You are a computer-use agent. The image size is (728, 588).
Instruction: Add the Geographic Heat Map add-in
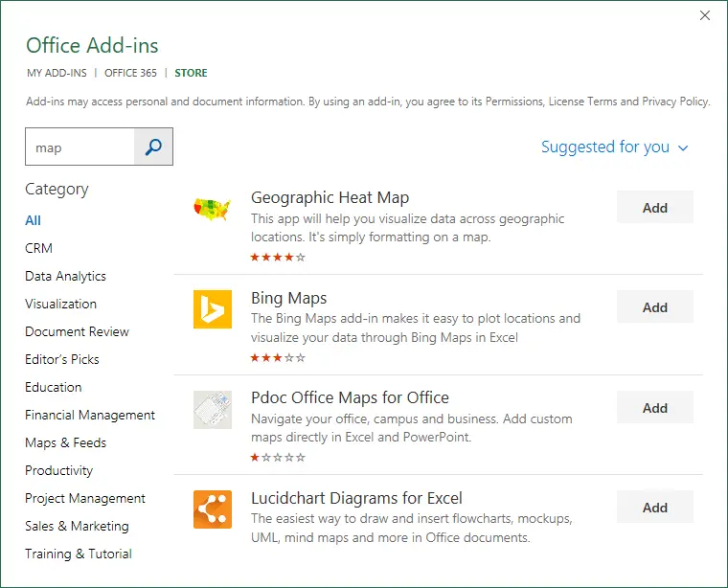point(654,208)
